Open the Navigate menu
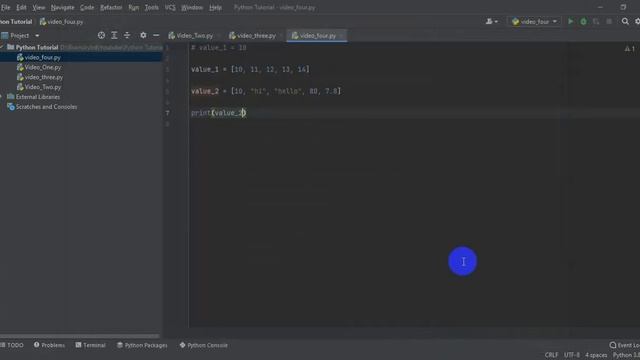 (62, 7)
